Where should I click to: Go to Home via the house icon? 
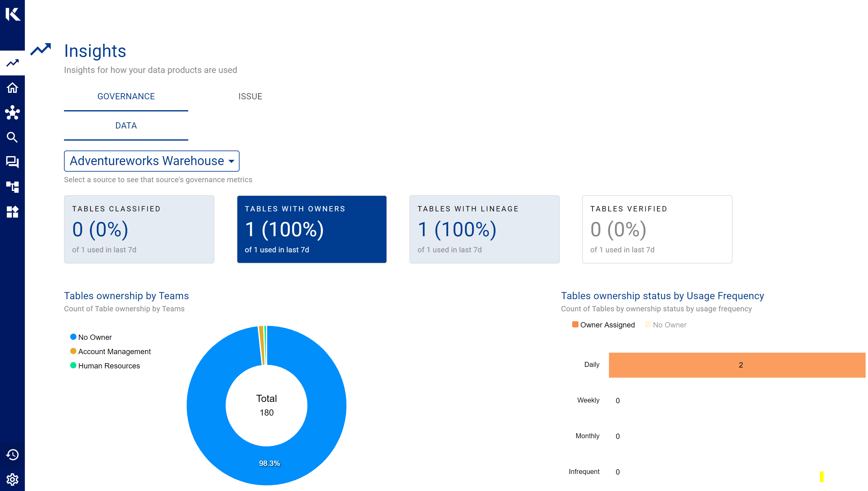pyautogui.click(x=12, y=88)
